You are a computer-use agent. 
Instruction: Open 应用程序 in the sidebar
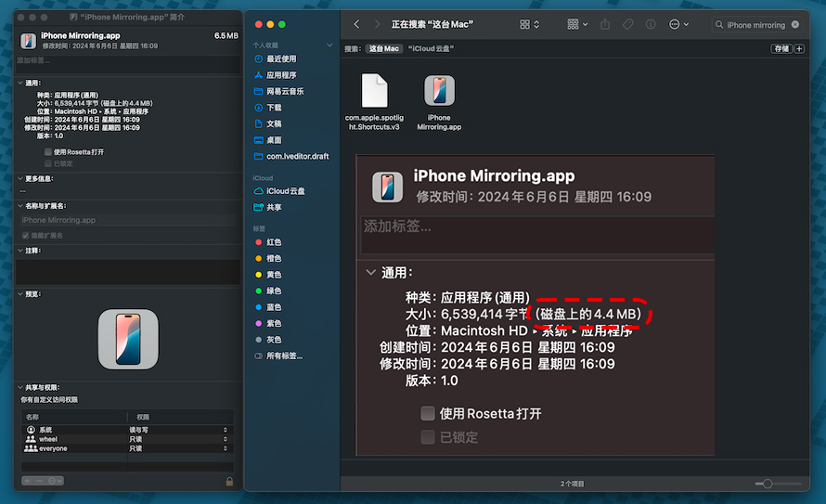point(281,75)
